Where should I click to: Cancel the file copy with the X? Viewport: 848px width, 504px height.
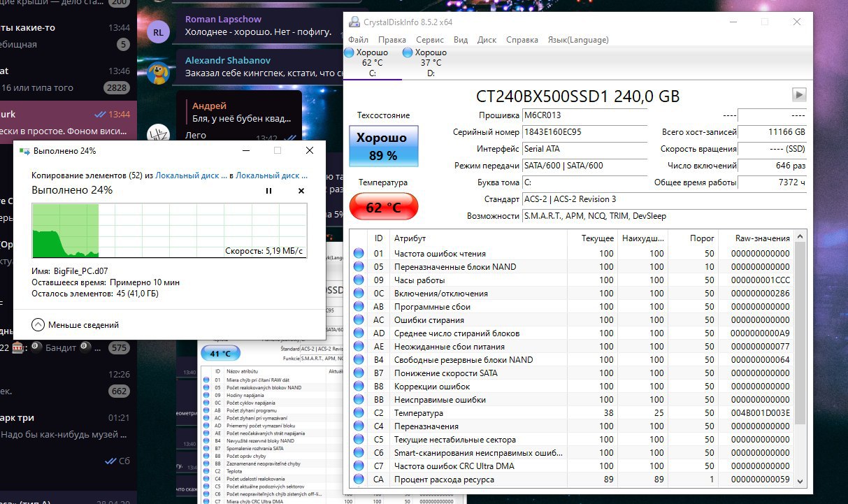(301, 191)
